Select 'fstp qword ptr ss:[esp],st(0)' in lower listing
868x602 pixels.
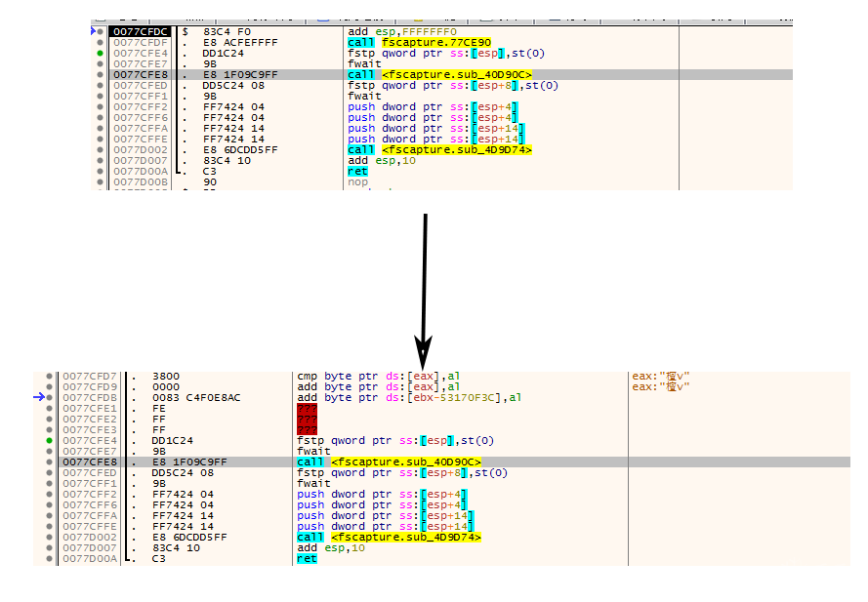click(395, 440)
